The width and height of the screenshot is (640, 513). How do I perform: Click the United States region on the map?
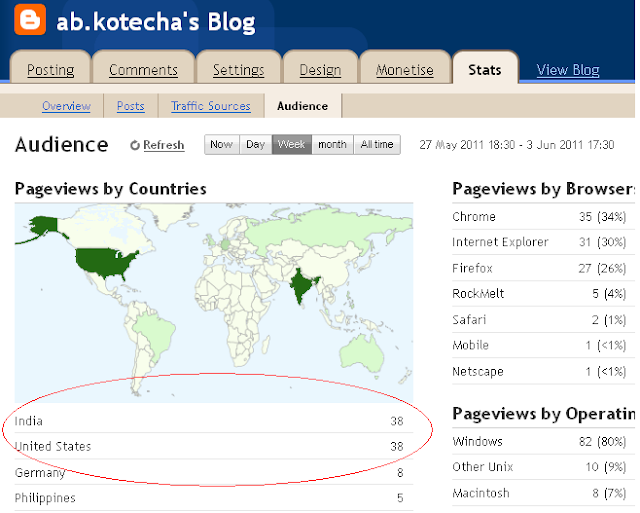[x=104, y=261]
